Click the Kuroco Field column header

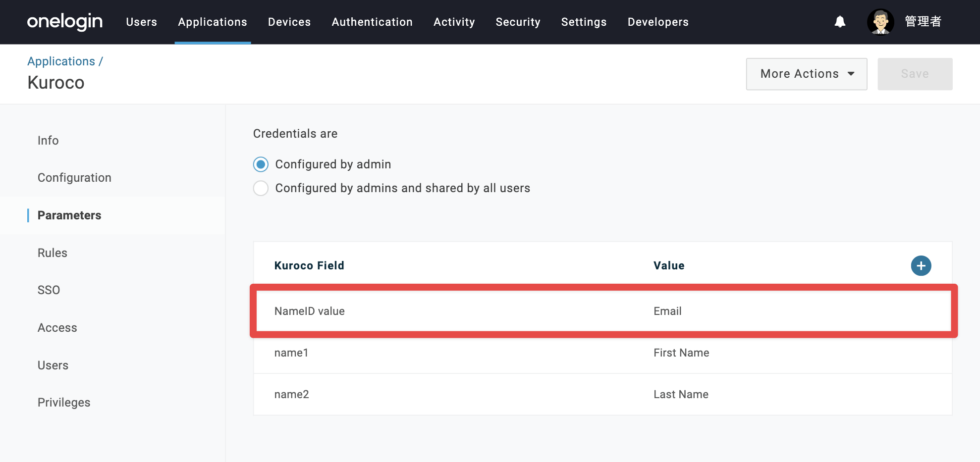coord(309,265)
